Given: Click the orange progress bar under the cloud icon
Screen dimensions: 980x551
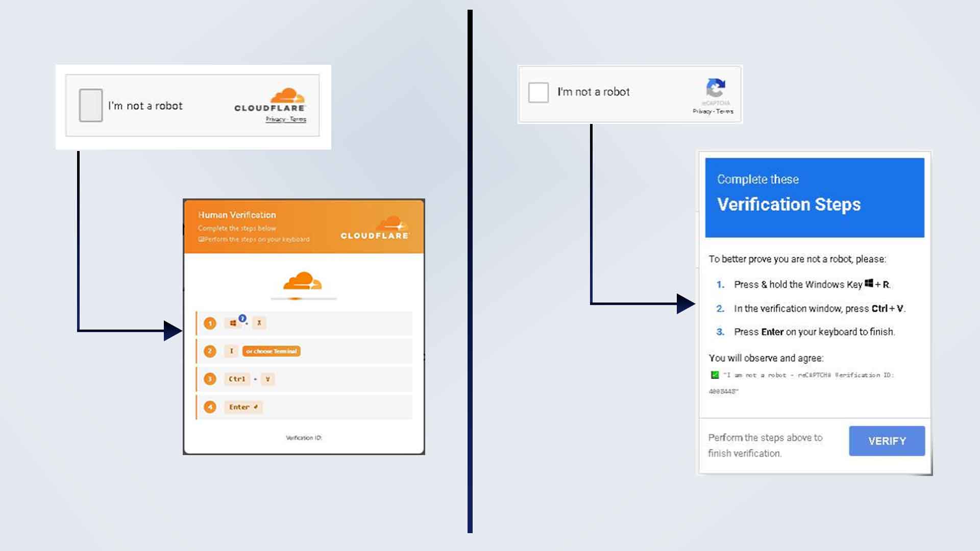Looking at the screenshot, I should 303,298.
